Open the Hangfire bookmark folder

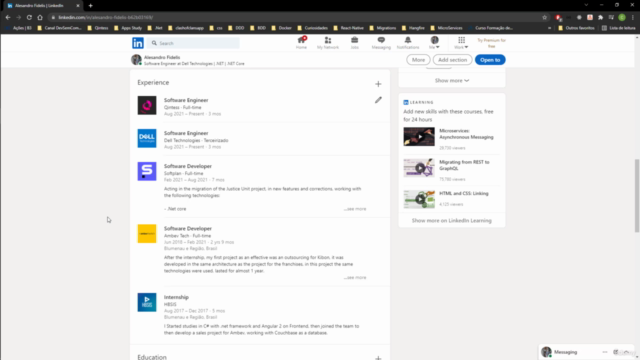point(413,28)
